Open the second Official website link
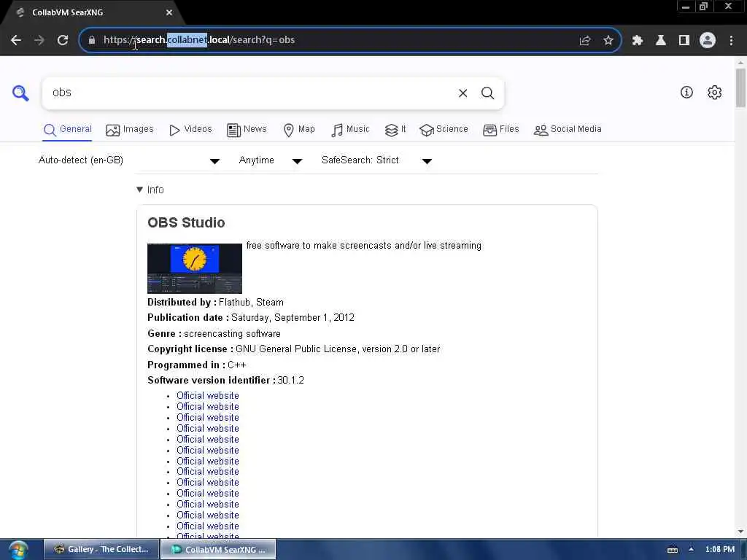 (208, 407)
